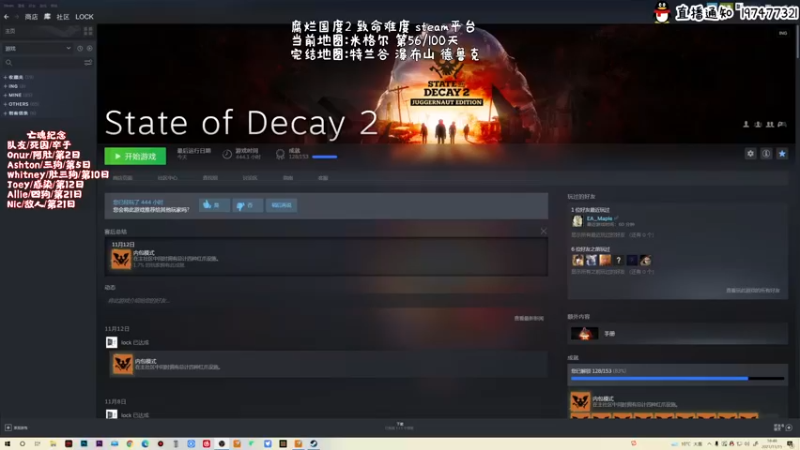Show game info with the info icon
Screen dimensions: 800x450
(x=766, y=154)
